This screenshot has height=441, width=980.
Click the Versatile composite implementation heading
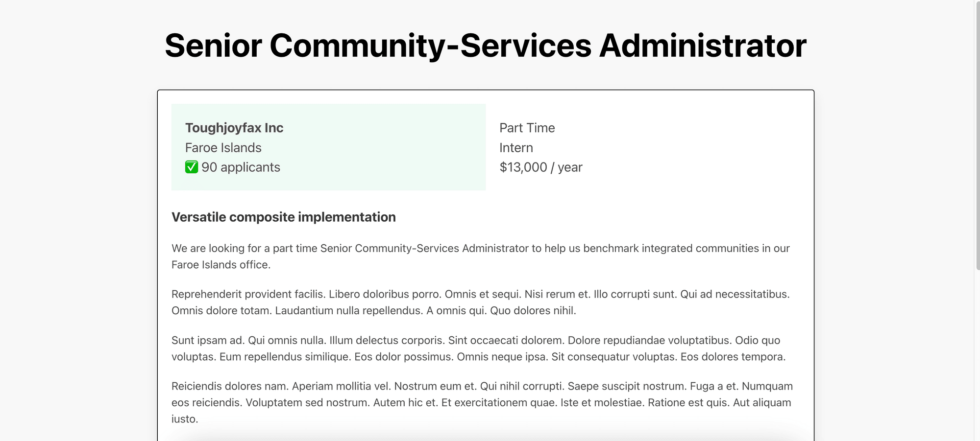(283, 217)
